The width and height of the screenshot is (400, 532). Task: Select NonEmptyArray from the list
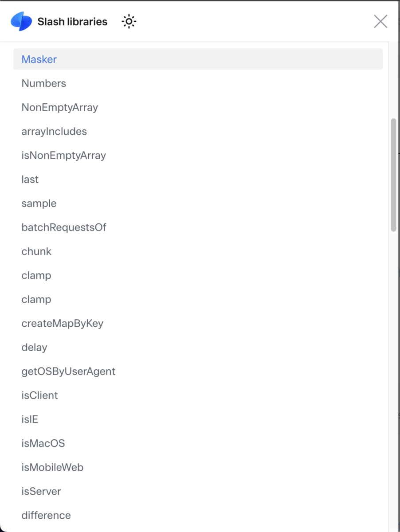tap(59, 107)
